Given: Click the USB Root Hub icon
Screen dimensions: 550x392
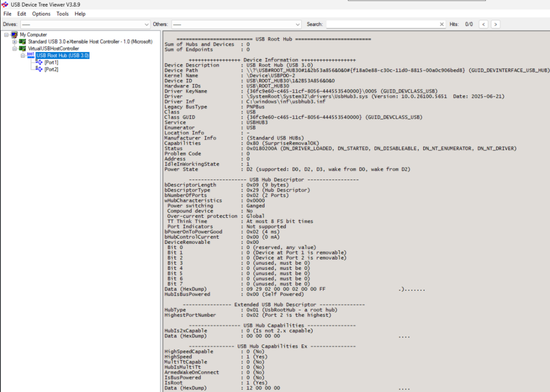Looking at the screenshot, I should pos(31,55).
